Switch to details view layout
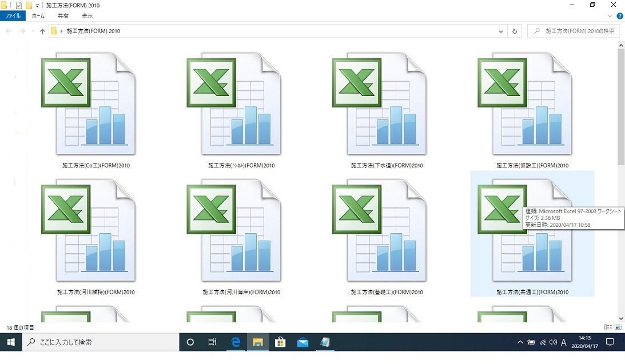 pyautogui.click(x=608, y=327)
